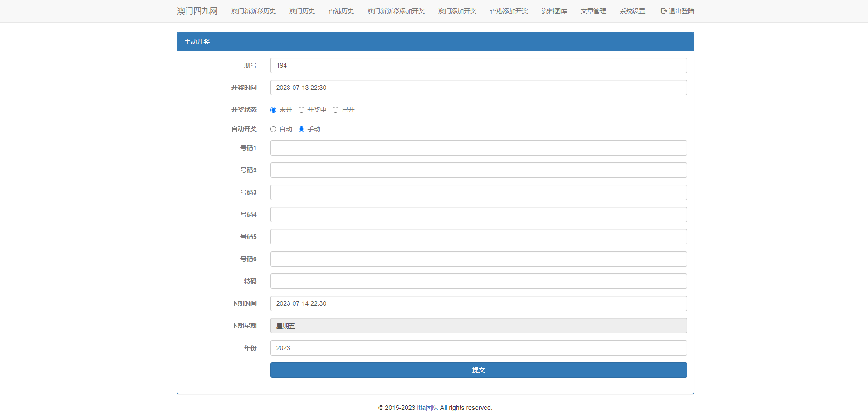Focus the 期号 input field
The width and height of the screenshot is (868, 419).
[x=478, y=65]
